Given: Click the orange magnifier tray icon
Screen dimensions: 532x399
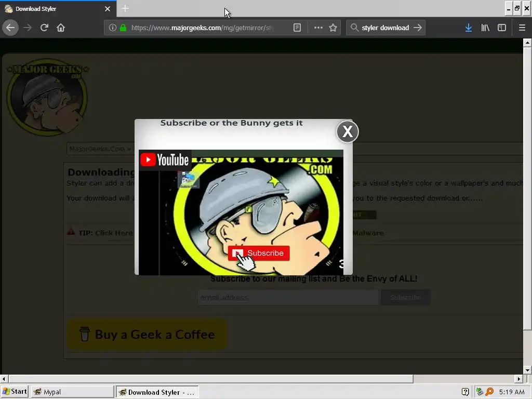Looking at the screenshot, I should click(x=489, y=392).
